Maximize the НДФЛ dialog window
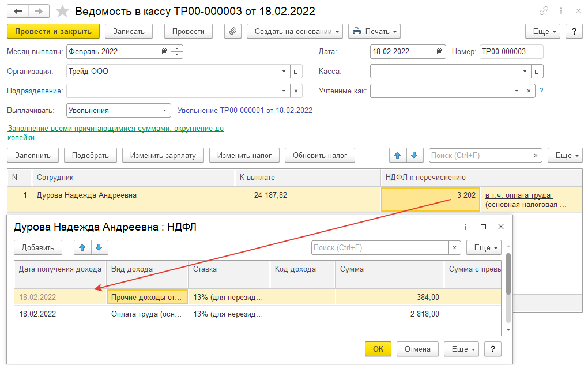 tap(484, 227)
